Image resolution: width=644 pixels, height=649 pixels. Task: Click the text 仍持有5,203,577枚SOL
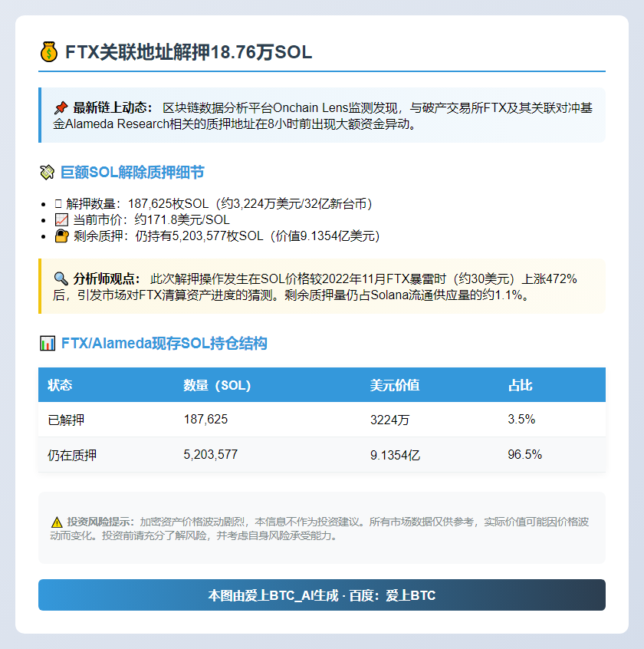click(199, 236)
